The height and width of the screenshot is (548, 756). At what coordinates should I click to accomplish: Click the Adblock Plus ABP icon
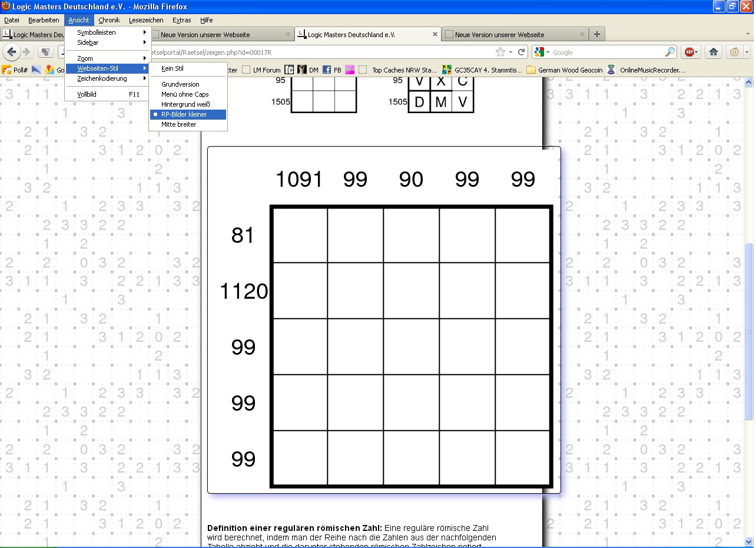(x=690, y=52)
